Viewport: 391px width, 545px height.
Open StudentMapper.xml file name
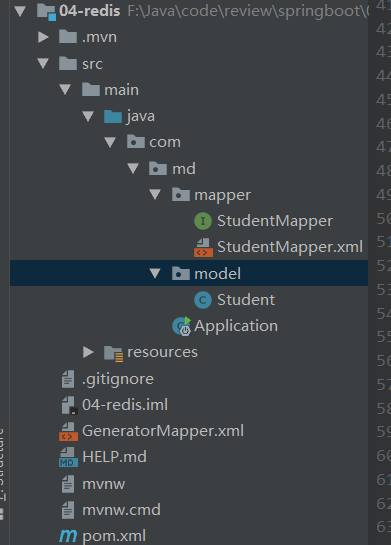[x=290, y=247]
